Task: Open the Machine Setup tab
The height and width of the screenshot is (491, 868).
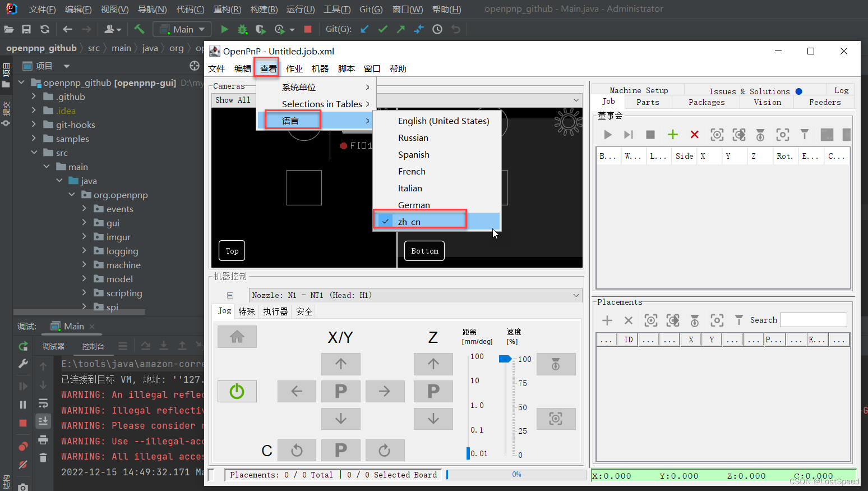Action: pos(639,90)
